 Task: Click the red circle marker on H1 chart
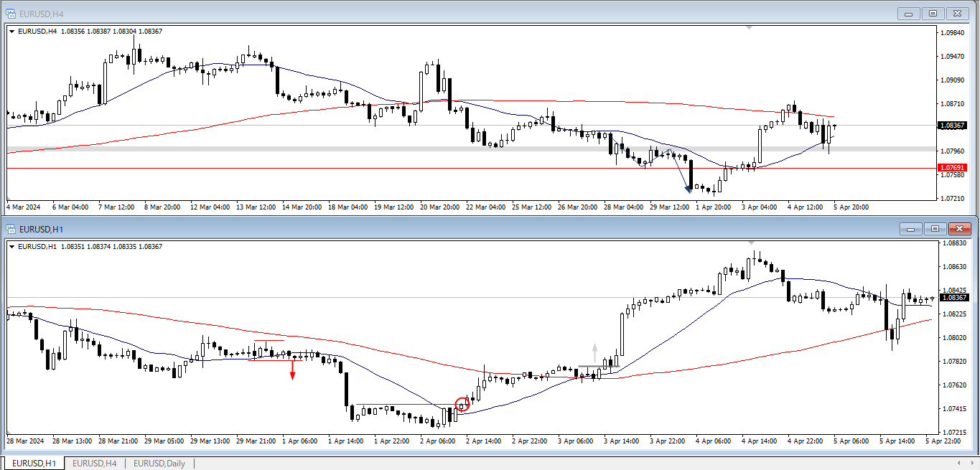coord(463,404)
